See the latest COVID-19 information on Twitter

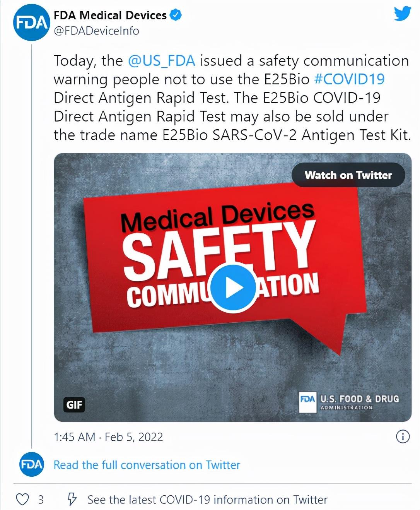[x=207, y=500]
